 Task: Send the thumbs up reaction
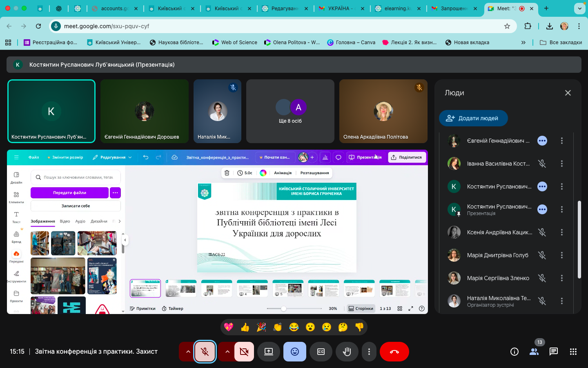coord(245,327)
